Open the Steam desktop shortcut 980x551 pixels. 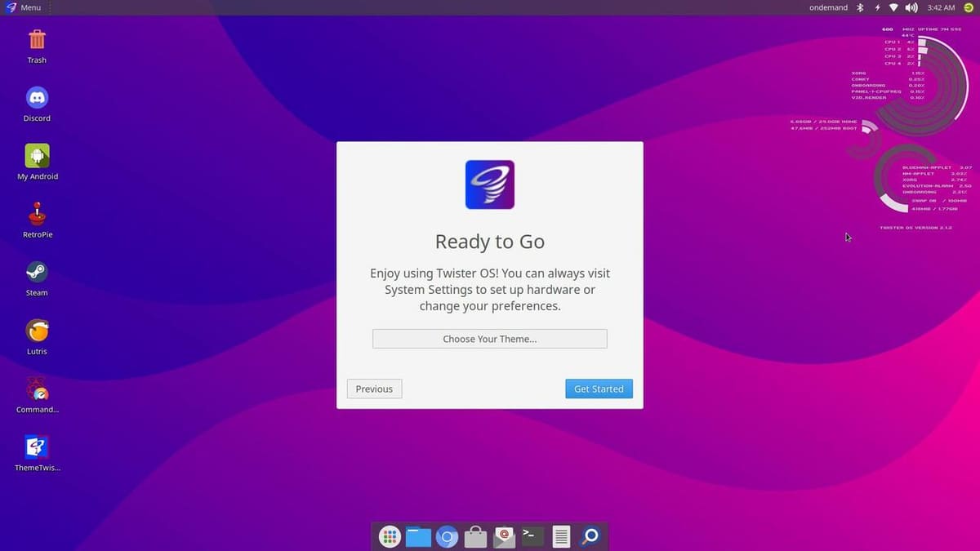point(37,272)
